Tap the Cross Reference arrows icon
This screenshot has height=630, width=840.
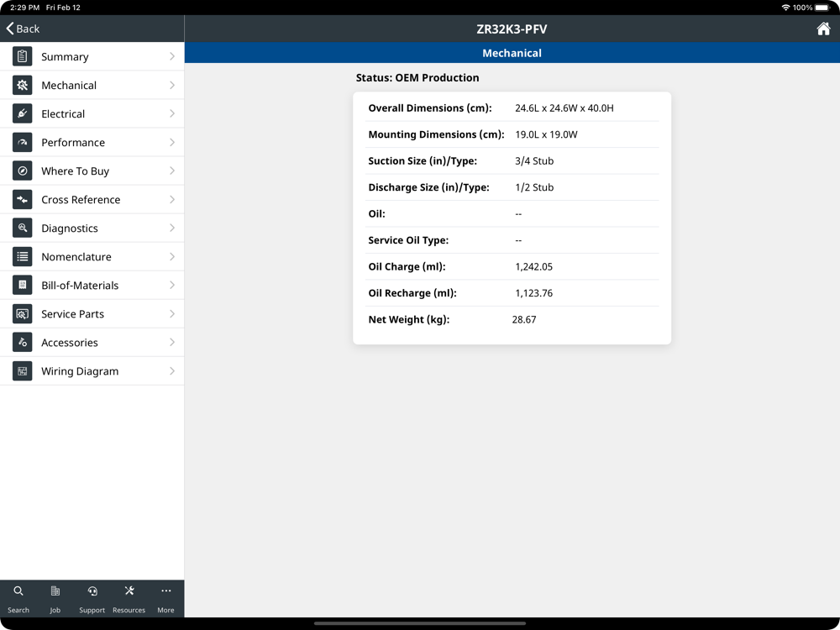[22, 199]
